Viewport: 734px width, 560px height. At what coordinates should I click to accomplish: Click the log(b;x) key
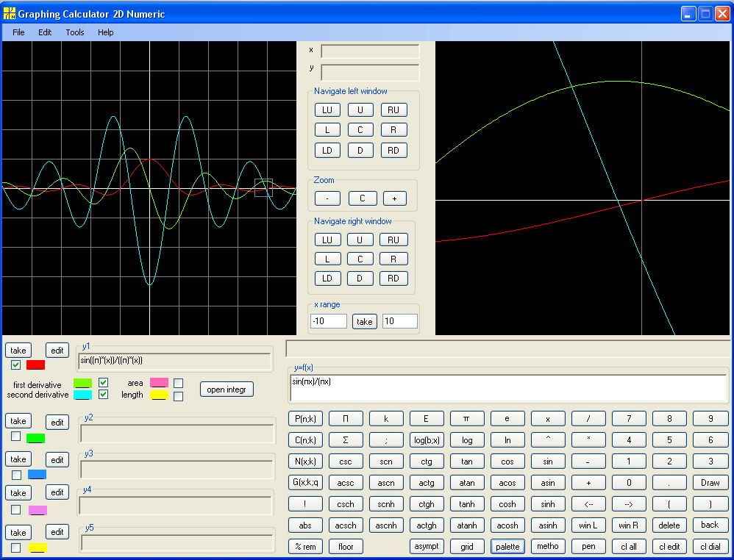(427, 440)
